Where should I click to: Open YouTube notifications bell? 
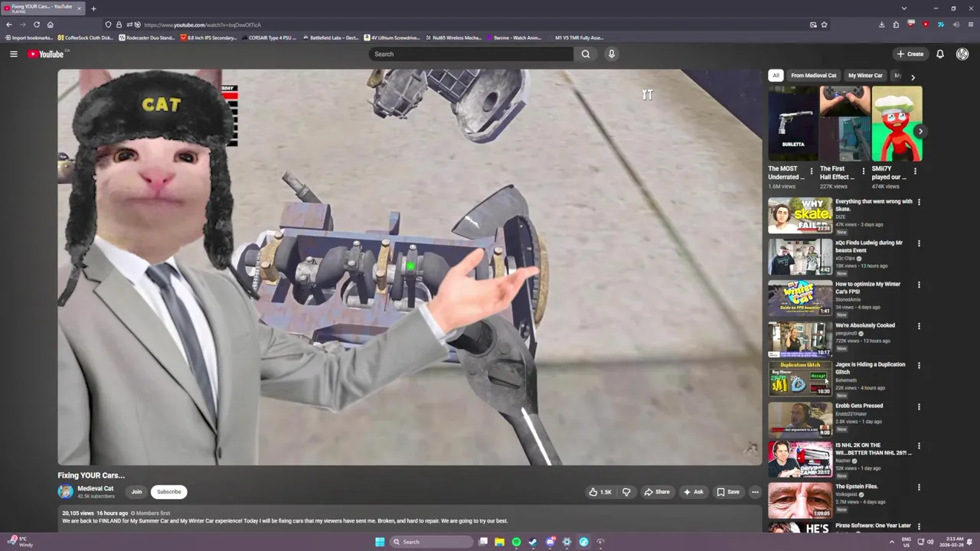[x=939, y=54]
